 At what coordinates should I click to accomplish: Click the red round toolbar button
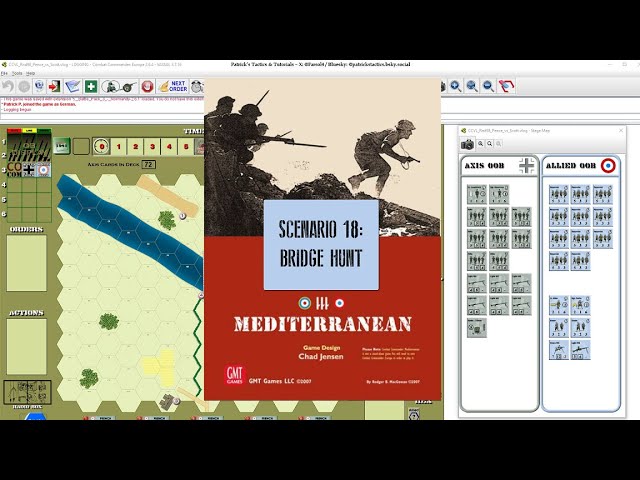click(x=147, y=86)
